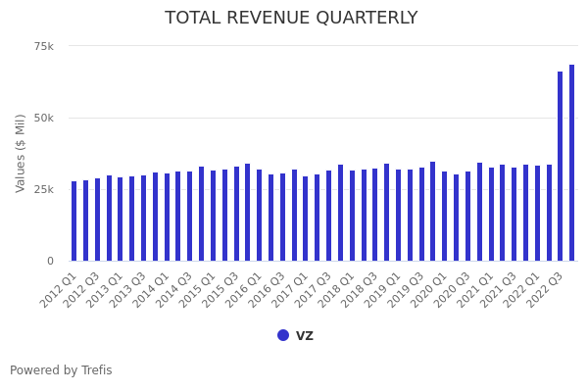Click the 2015 Q3 revenue bar

236,214
